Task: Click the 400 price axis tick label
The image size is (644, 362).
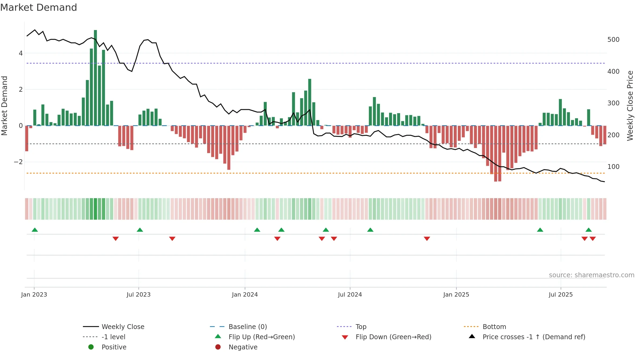Action: 613,72
